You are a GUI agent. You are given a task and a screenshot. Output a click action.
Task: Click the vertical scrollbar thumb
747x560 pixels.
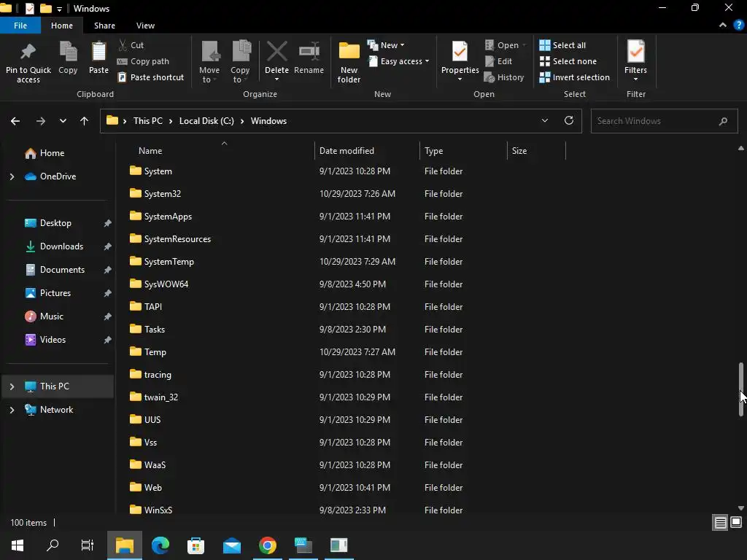(x=741, y=389)
